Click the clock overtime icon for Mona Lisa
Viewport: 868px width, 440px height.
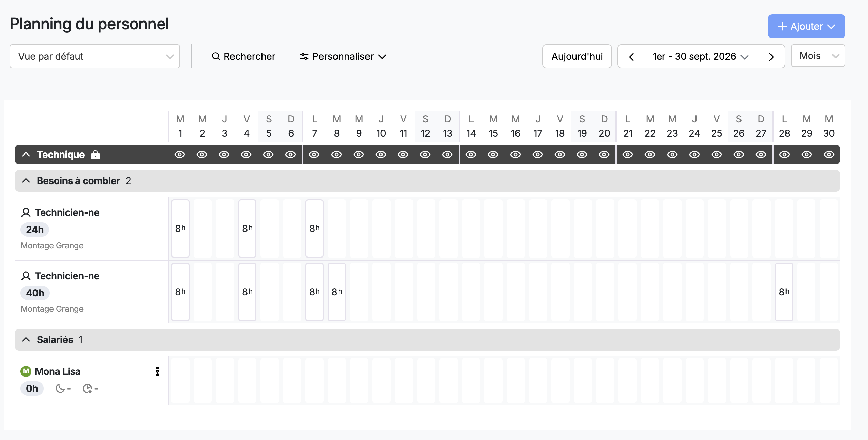[87, 388]
